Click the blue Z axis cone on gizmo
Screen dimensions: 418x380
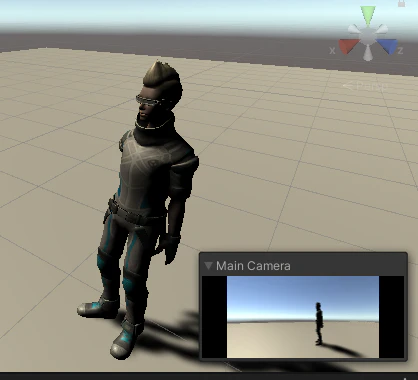point(388,46)
